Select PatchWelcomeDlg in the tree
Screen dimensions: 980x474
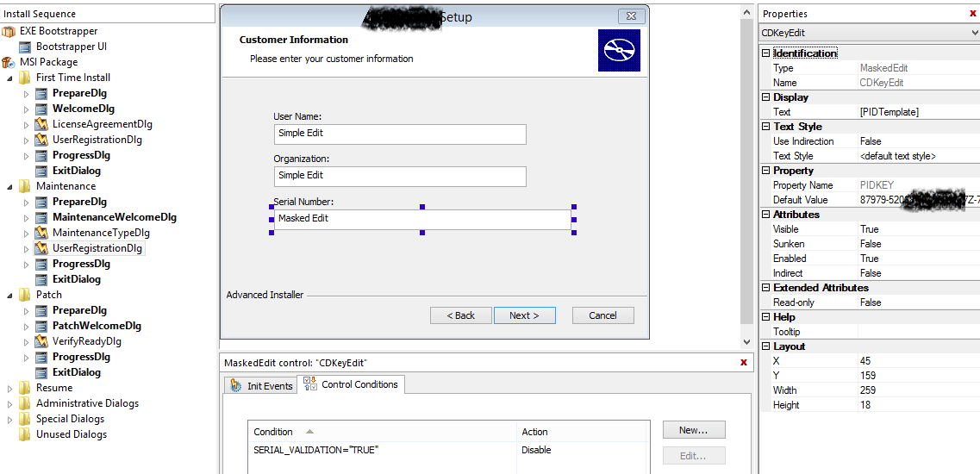tap(97, 326)
